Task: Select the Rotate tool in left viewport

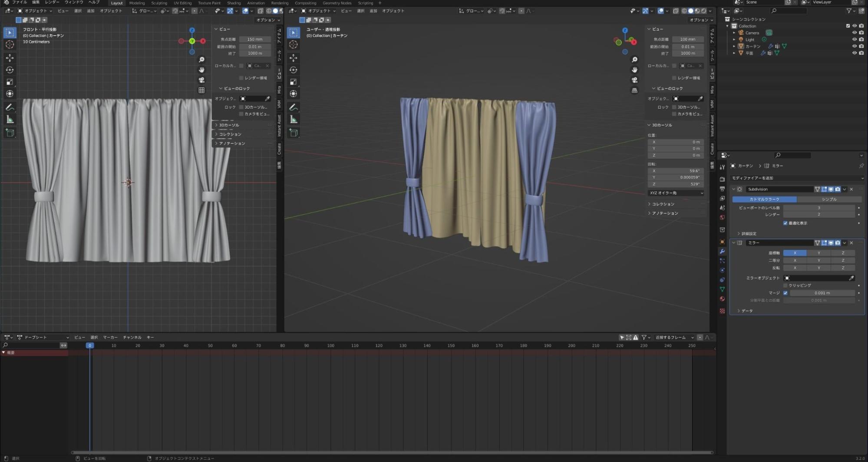Action: (x=10, y=70)
